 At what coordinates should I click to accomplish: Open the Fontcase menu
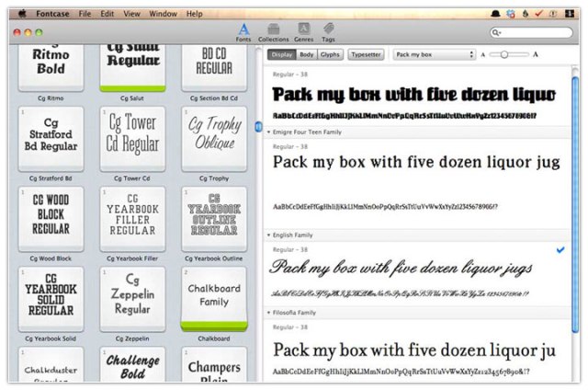pyautogui.click(x=52, y=14)
